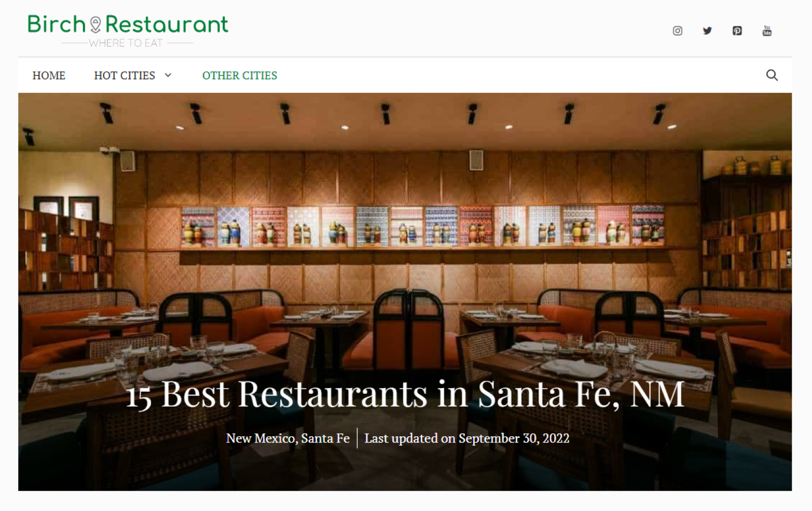This screenshot has height=511, width=812.
Task: Click the Restaurant word in the logo
Action: tap(167, 24)
